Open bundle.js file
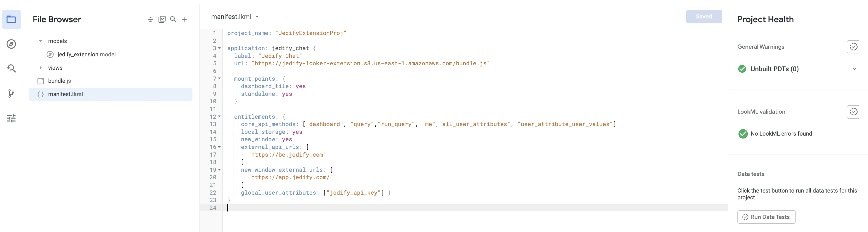The width and height of the screenshot is (868, 232). 59,81
